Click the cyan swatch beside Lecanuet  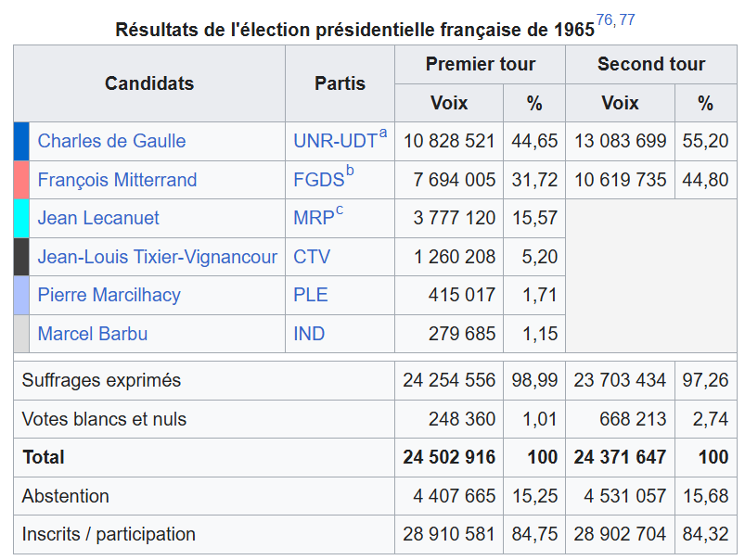click(21, 218)
